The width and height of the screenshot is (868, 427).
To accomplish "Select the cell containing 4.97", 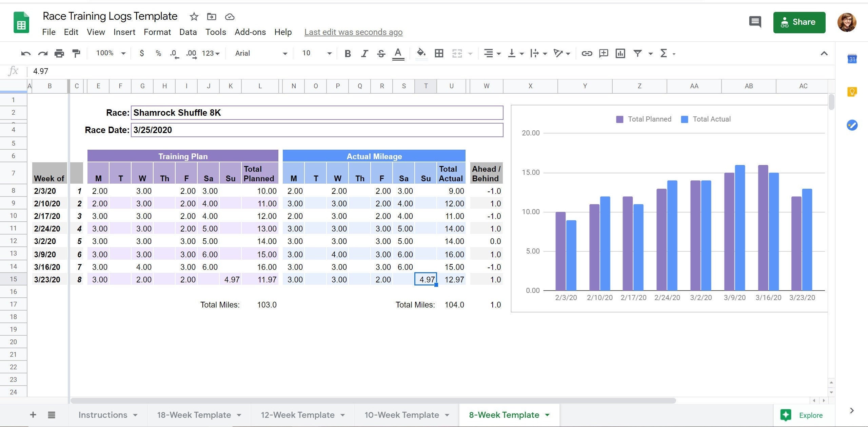I will tap(426, 279).
